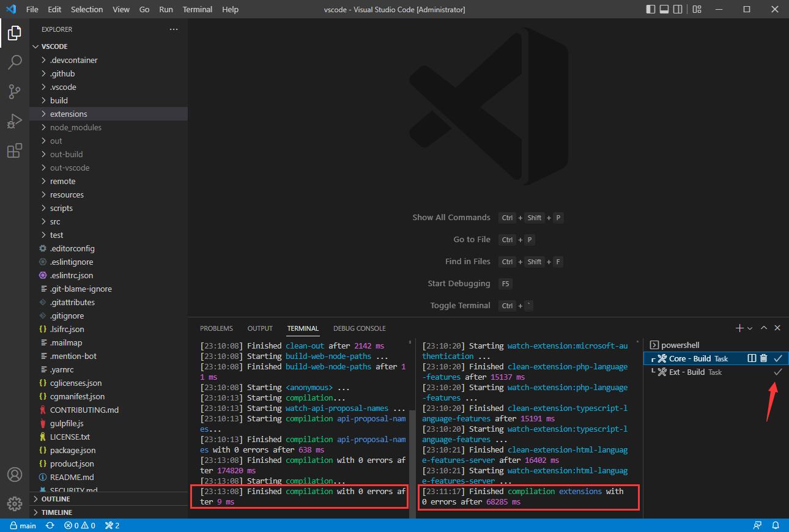Open the View menu

coord(121,9)
